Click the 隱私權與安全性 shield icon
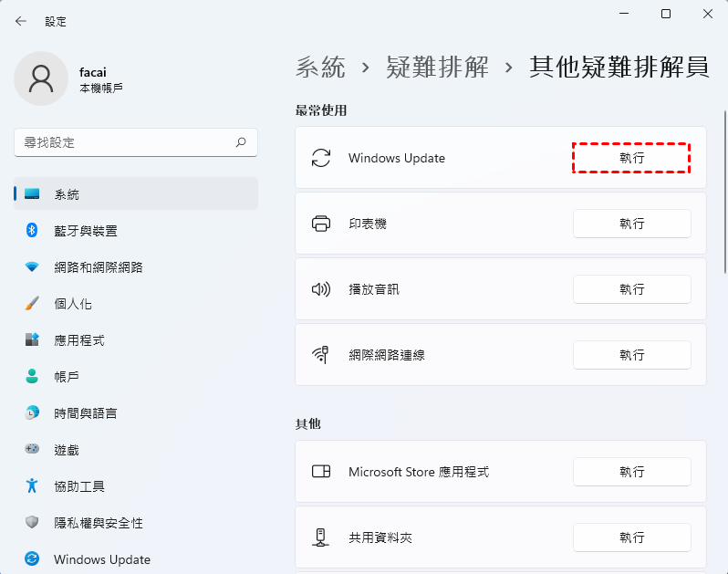 (33, 523)
